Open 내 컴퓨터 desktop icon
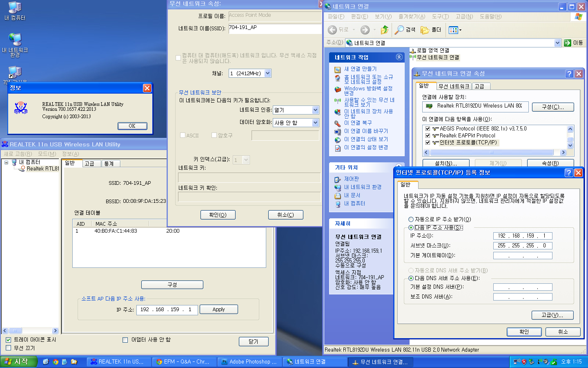This screenshot has height=368, width=588. [15, 11]
